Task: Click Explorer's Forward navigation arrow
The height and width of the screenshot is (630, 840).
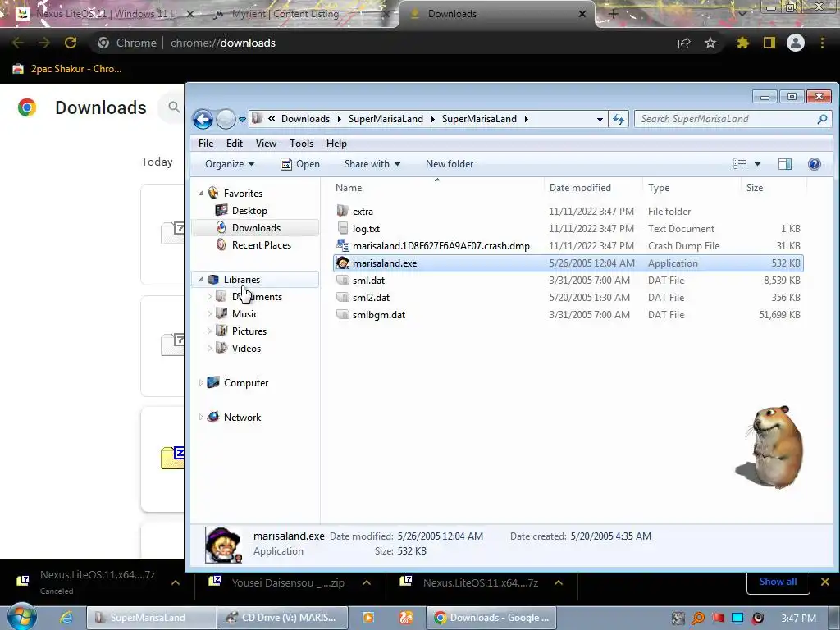Action: [226, 119]
